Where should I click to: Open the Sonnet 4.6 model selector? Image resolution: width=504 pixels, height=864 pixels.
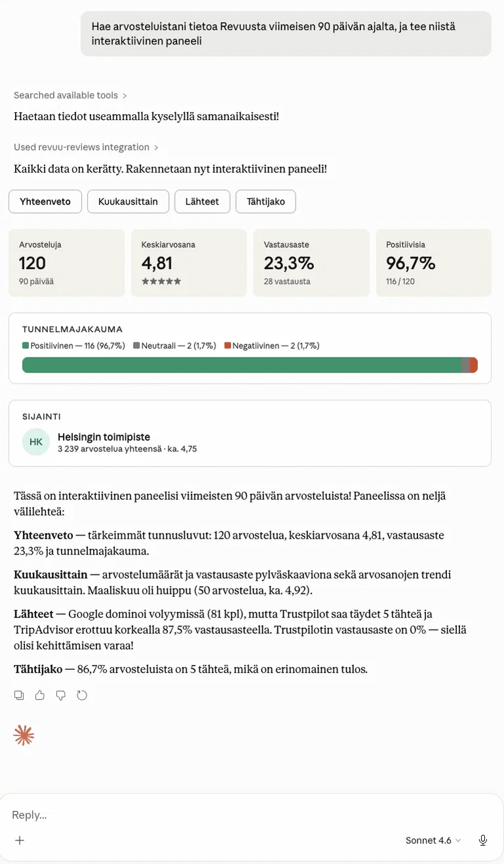click(433, 840)
